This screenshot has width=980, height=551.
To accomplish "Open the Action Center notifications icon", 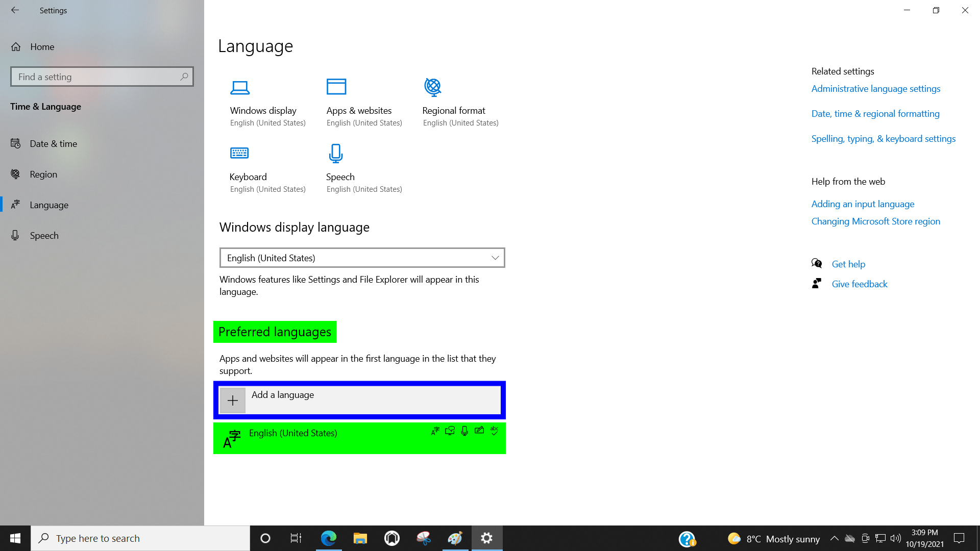I will [x=959, y=538].
